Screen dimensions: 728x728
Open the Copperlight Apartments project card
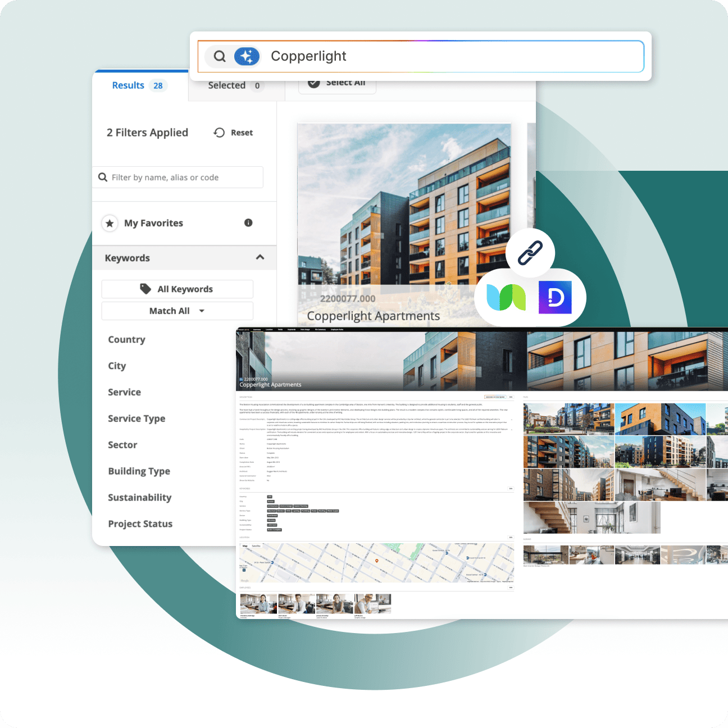tap(404, 226)
